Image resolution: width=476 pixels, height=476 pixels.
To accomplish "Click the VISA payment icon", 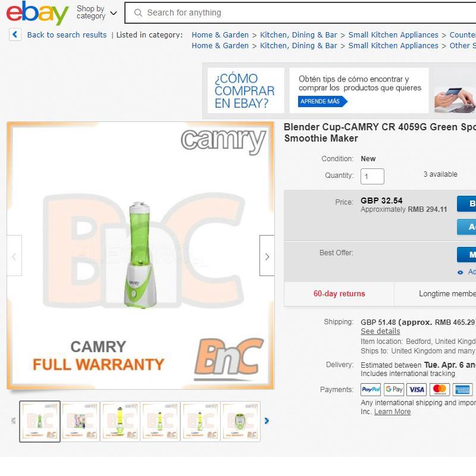I will 416,390.
